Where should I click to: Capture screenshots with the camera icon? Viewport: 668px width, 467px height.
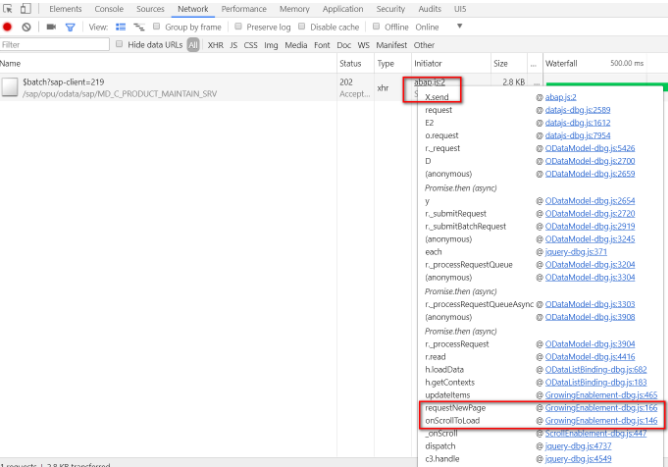coord(52,27)
